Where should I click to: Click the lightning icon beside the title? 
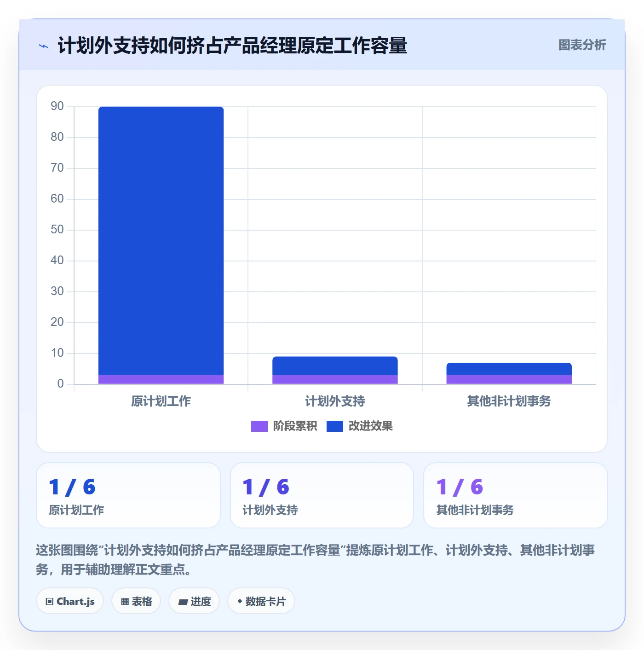44,46
